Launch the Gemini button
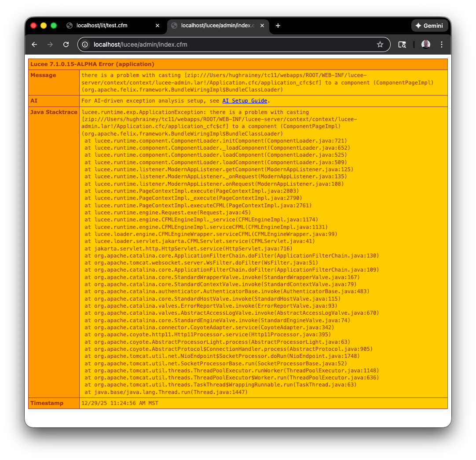This screenshot has width=476, height=460. pos(429,26)
